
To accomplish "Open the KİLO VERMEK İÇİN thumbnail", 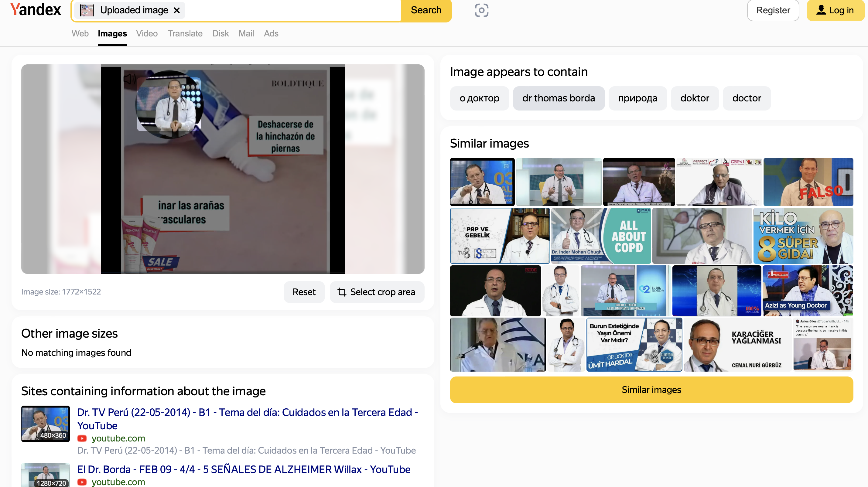I will tap(803, 235).
